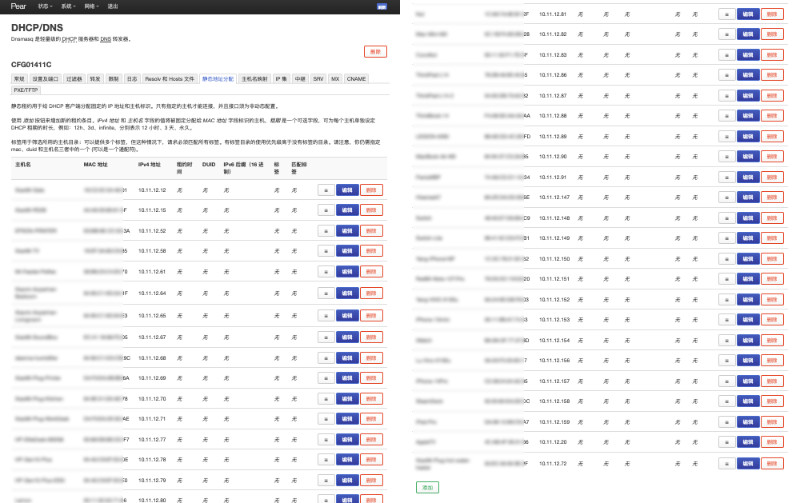Select the 静态地址分配 tab
800x503 pixels.
[x=218, y=79]
